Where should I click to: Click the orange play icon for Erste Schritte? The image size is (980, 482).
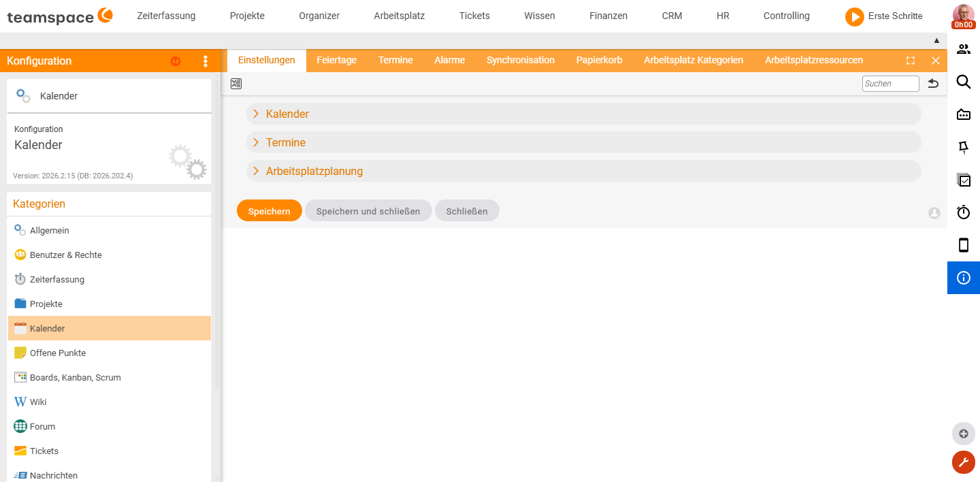click(855, 16)
